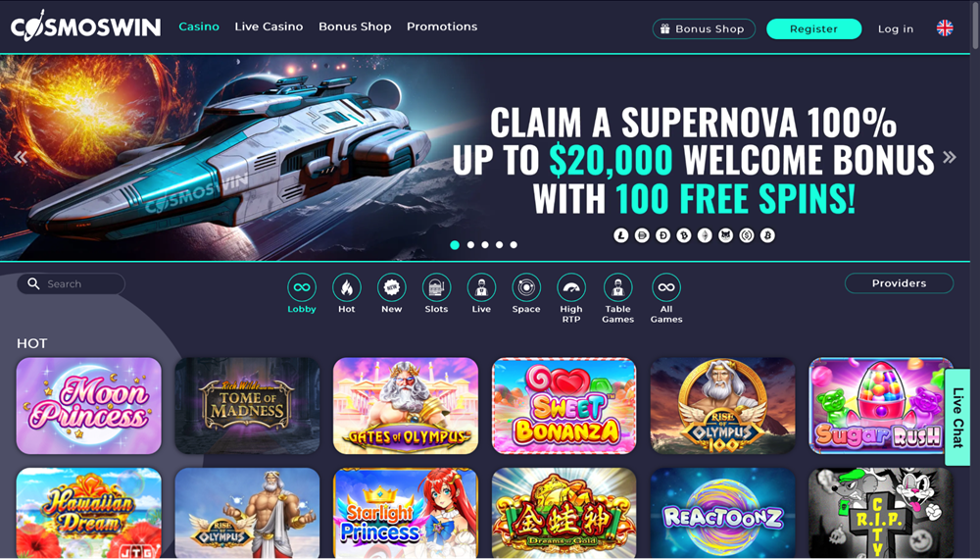The image size is (980, 559).
Task: Advance banner with the right chevron arrows
Action: pos(950,157)
